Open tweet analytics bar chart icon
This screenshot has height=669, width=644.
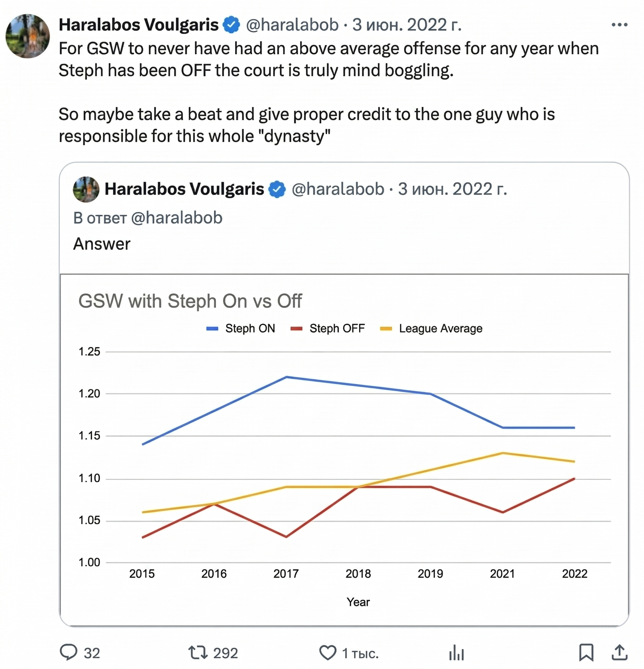pyautogui.click(x=456, y=653)
